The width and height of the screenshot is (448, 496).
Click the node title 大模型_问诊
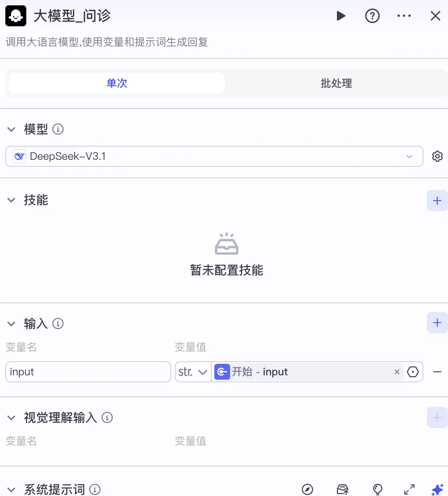point(72,16)
